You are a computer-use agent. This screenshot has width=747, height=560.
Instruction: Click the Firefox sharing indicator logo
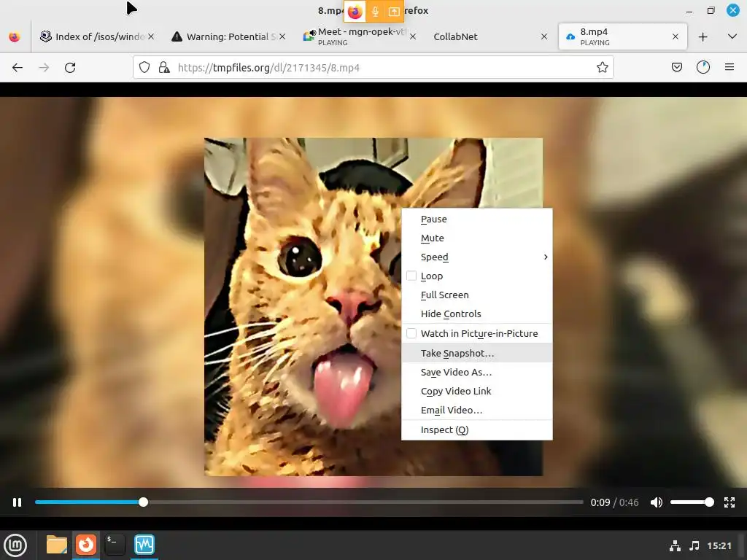(355, 12)
